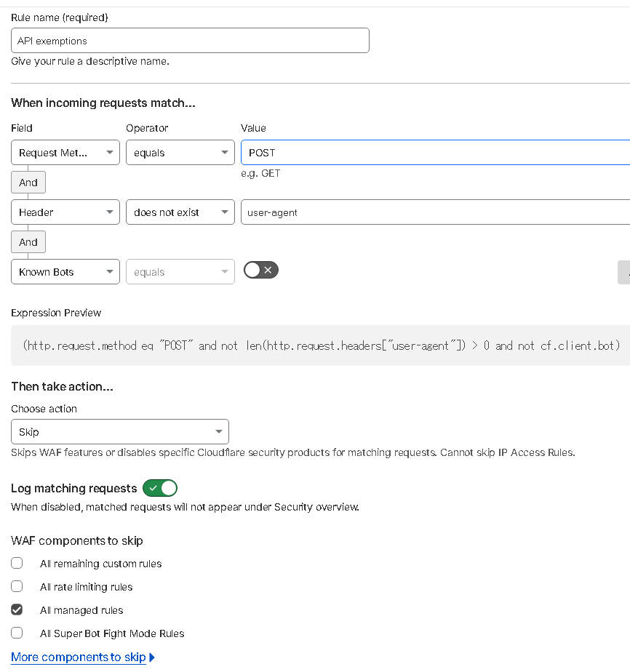
Task: Open the Request Method field dropdown
Action: coord(65,153)
